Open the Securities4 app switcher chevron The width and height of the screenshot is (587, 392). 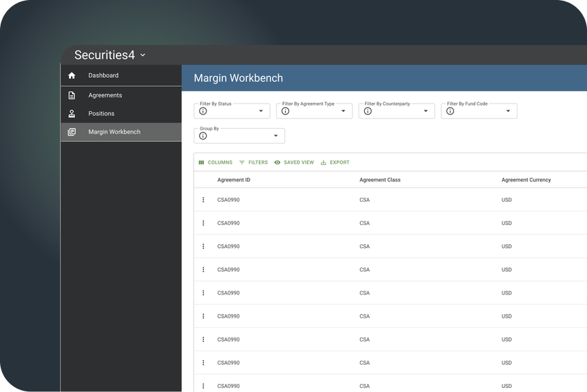click(142, 55)
